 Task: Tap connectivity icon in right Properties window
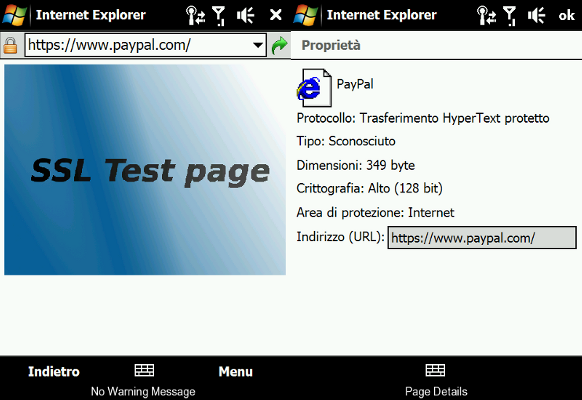click(x=486, y=16)
